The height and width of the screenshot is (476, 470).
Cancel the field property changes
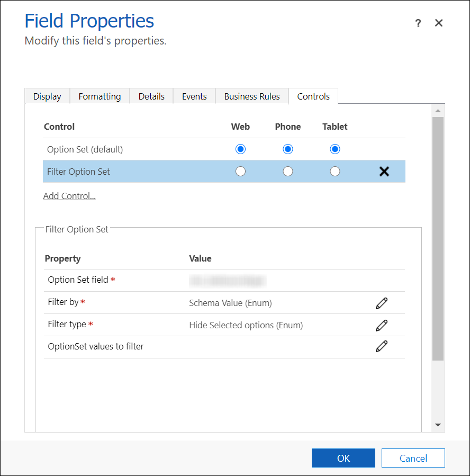point(413,458)
